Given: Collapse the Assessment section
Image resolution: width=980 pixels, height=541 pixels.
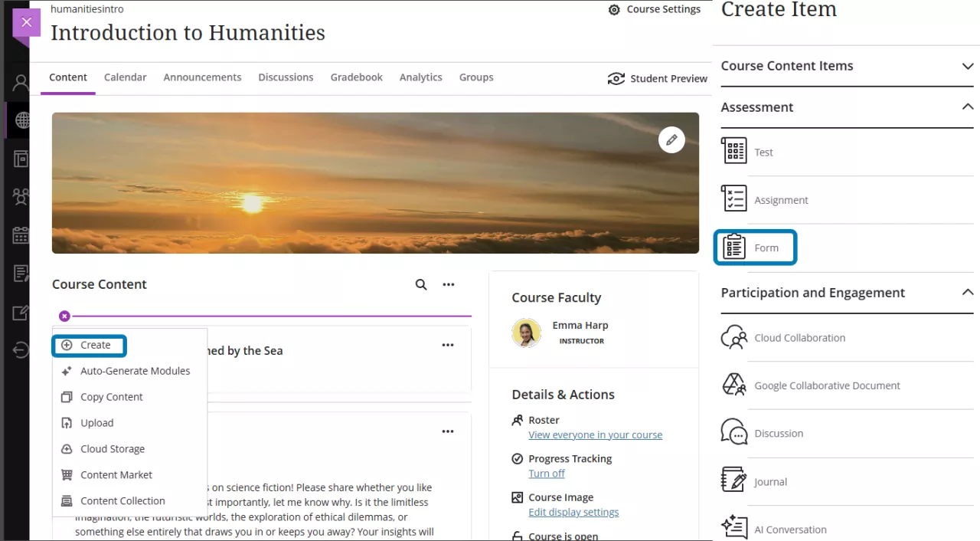Looking at the screenshot, I should pos(968,107).
